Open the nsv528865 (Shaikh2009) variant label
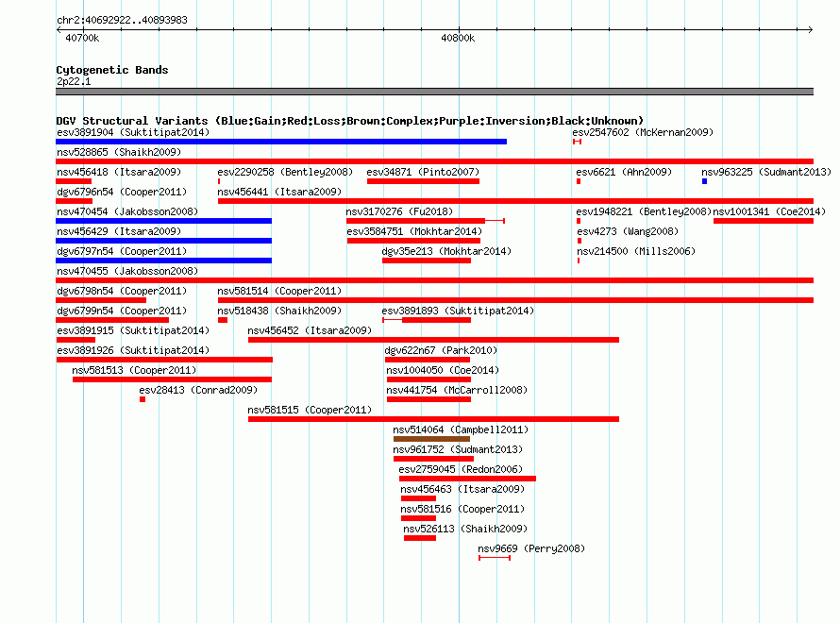 119,152
